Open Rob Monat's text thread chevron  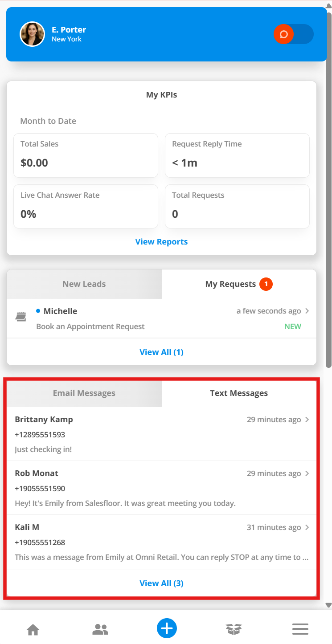(307, 473)
